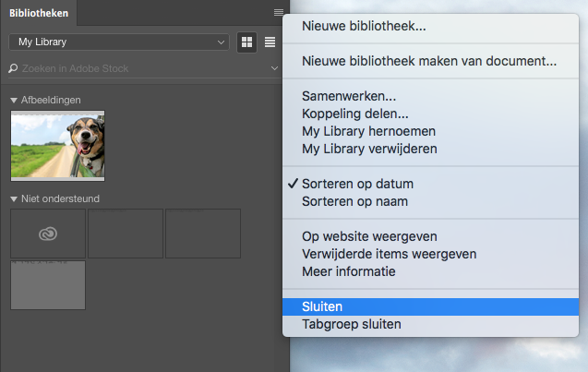Image resolution: width=588 pixels, height=372 pixels.
Task: Choose Nieuwe bibliotheek from the menu
Action: (x=364, y=27)
